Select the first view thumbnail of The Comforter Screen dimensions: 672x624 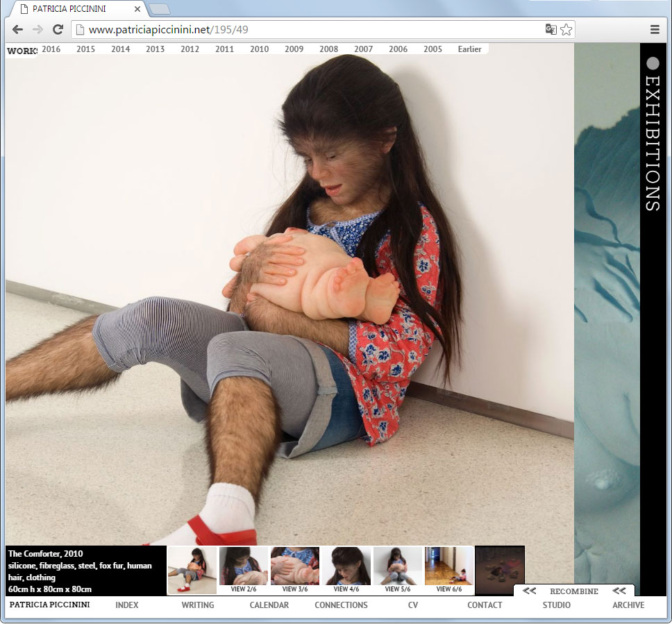click(192, 571)
